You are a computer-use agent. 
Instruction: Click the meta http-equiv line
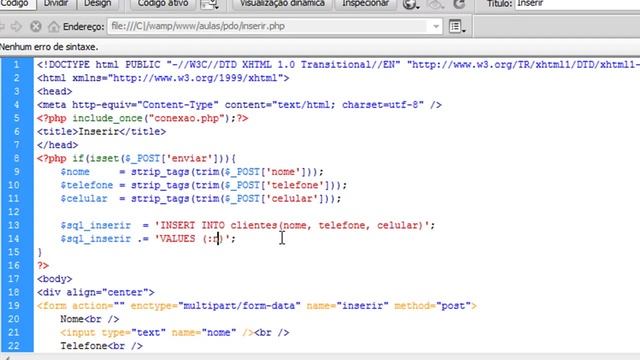[239, 105]
